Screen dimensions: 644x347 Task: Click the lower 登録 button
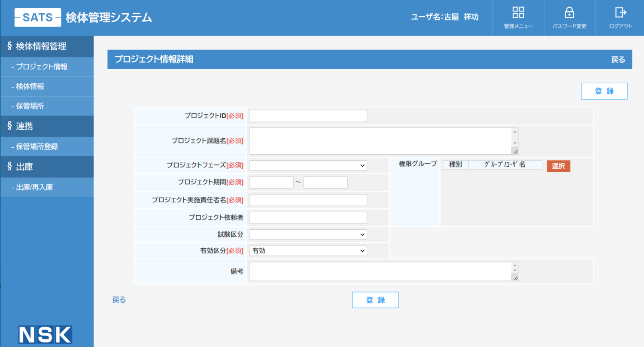375,300
